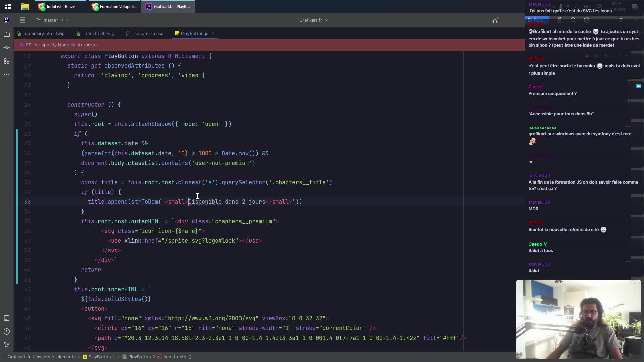Click line number 33 in gutter
Screen dimensions: 644x362
[x=28, y=202]
